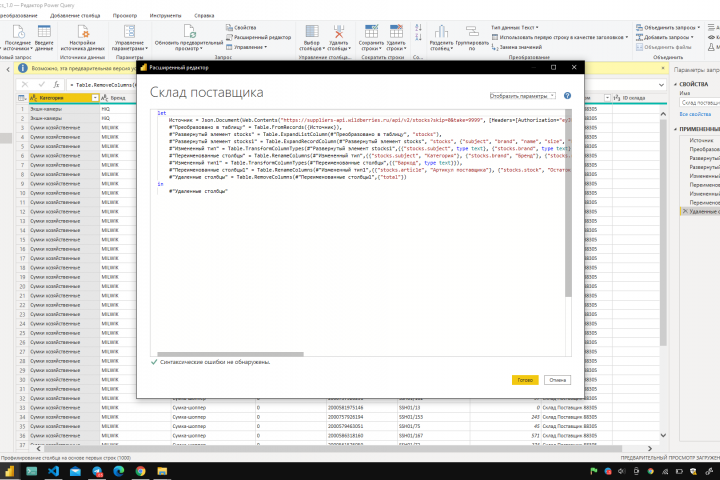Click the Группировать по icon
Viewport: 720px width, 480px height.
pos(472,32)
